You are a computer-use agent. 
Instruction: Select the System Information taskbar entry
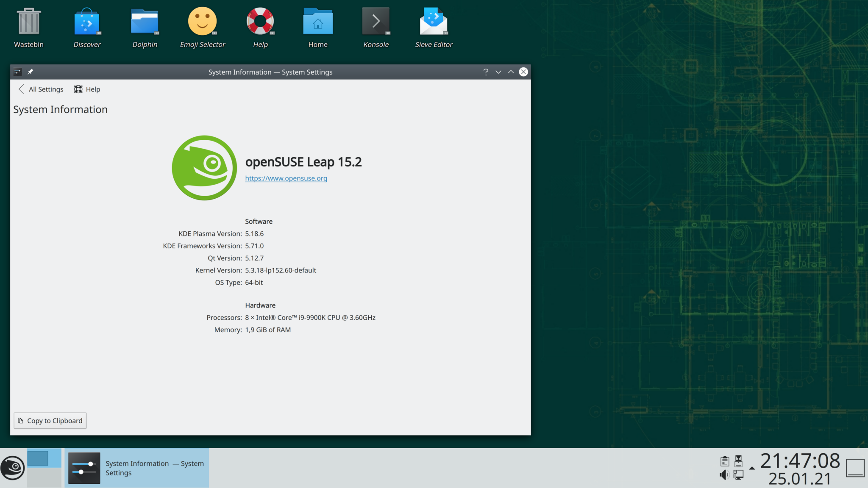136,468
